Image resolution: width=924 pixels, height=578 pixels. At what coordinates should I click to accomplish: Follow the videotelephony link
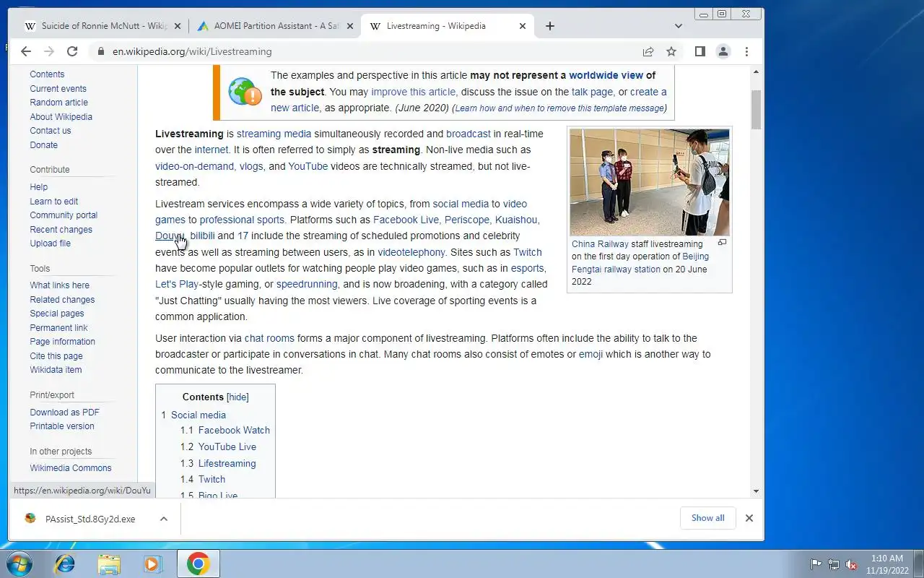[x=411, y=252]
